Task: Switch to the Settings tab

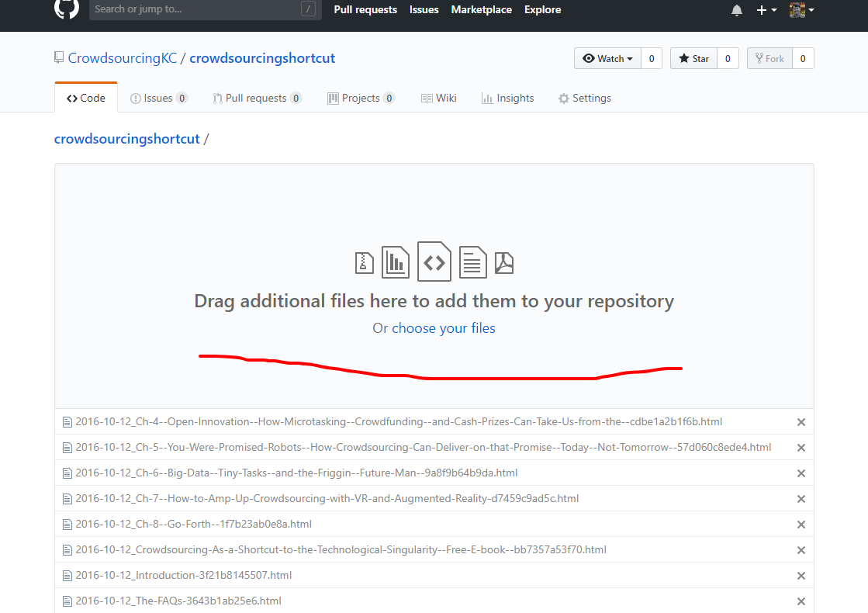Action: (585, 98)
